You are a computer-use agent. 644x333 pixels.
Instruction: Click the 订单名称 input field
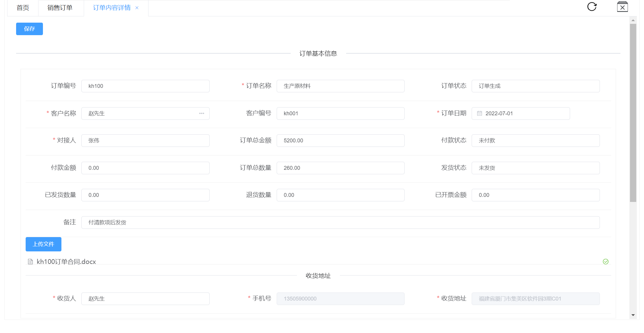tap(340, 86)
